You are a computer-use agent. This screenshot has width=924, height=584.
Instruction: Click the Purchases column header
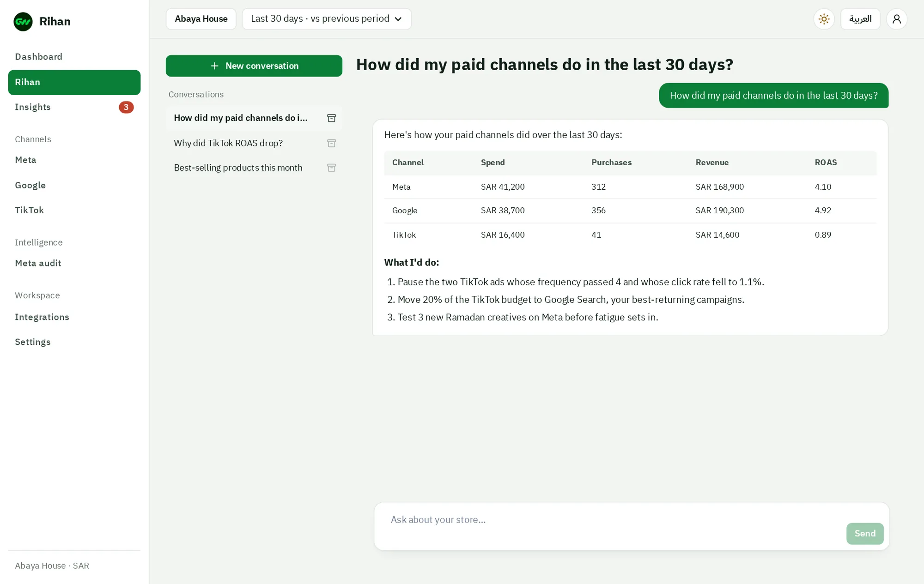click(x=611, y=163)
